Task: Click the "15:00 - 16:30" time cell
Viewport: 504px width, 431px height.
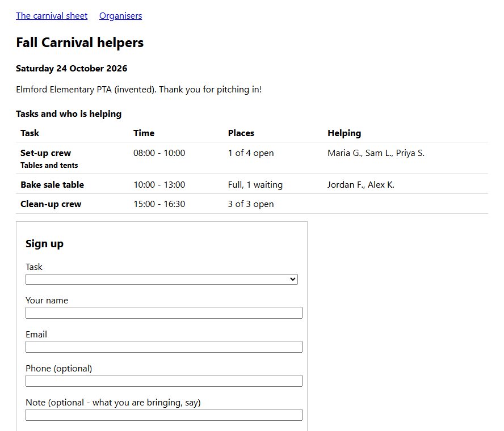Action: [159, 204]
